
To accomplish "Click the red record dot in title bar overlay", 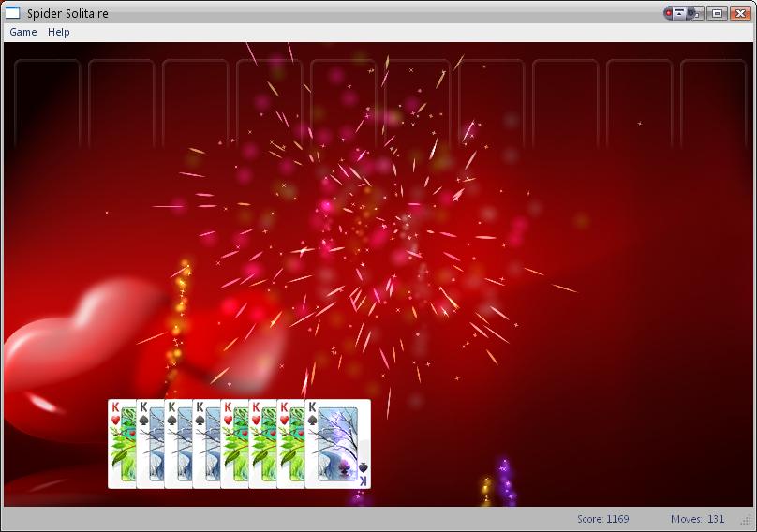I will tap(669, 13).
